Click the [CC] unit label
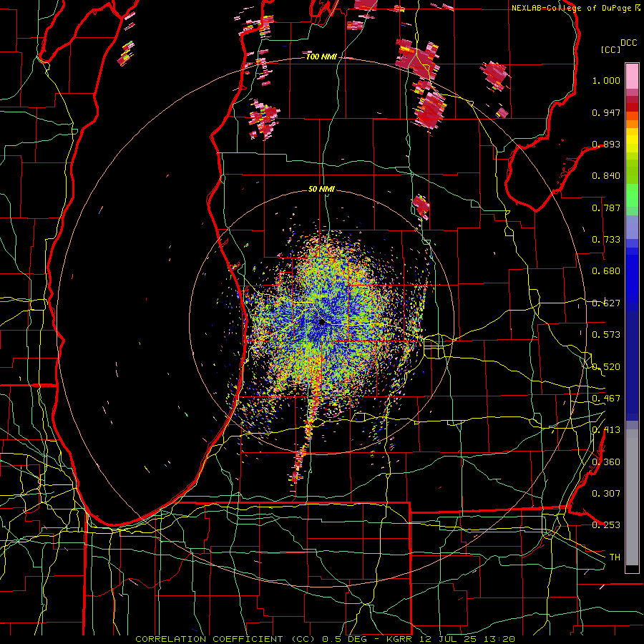This screenshot has width=644, height=644. (x=610, y=49)
